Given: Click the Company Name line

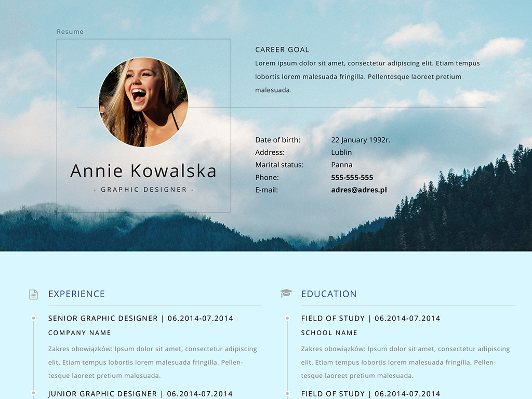Looking at the screenshot, I should coord(79,333).
